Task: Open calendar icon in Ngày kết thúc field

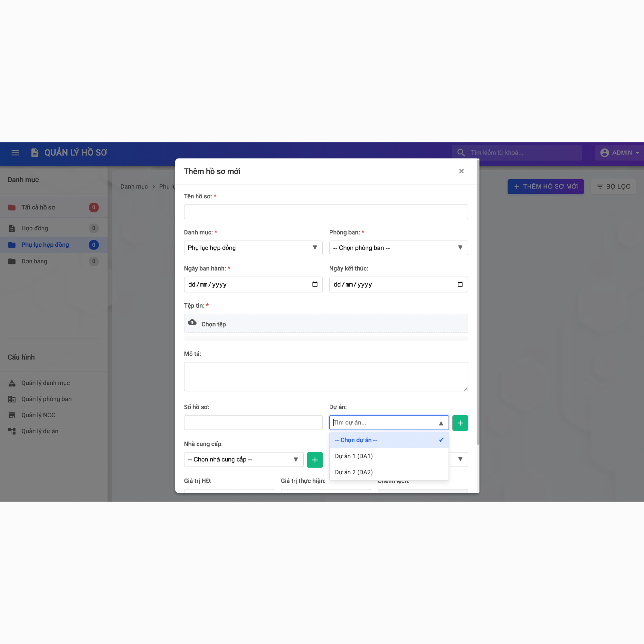Action: click(x=460, y=284)
